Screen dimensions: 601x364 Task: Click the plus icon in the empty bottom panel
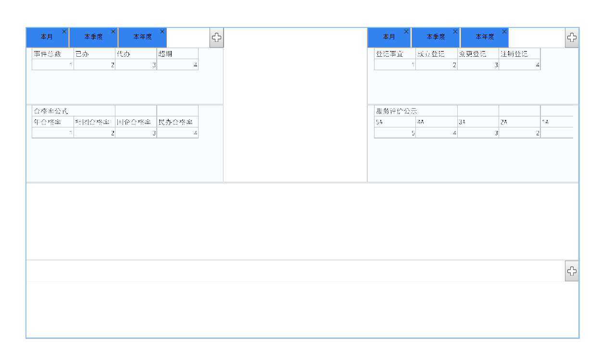tap(572, 271)
